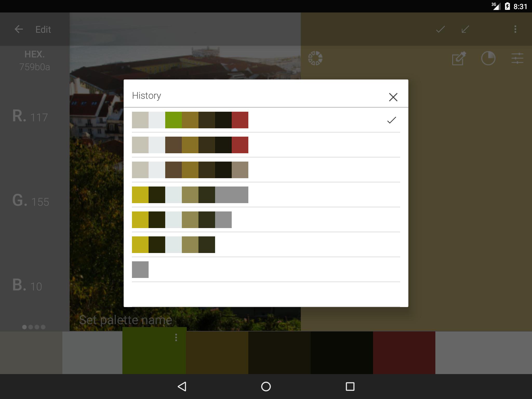Viewport: 532px width, 399px height.
Task: Tap the Android Recent apps button
Action: click(350, 387)
